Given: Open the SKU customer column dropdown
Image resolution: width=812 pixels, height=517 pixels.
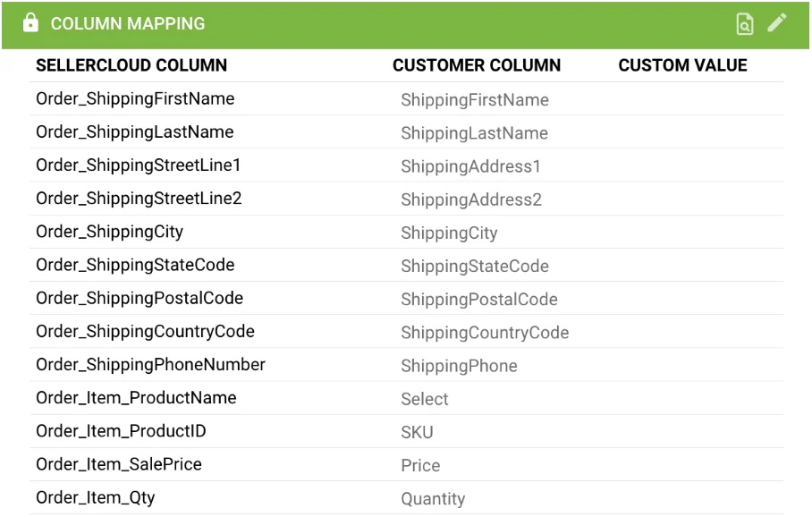Looking at the screenshot, I should (417, 432).
